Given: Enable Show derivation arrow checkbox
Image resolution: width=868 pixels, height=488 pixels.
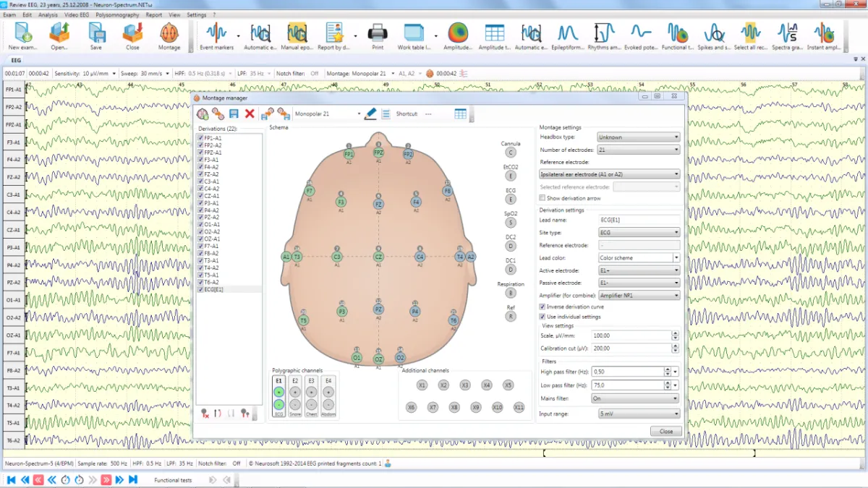Looking at the screenshot, I should pyautogui.click(x=542, y=198).
